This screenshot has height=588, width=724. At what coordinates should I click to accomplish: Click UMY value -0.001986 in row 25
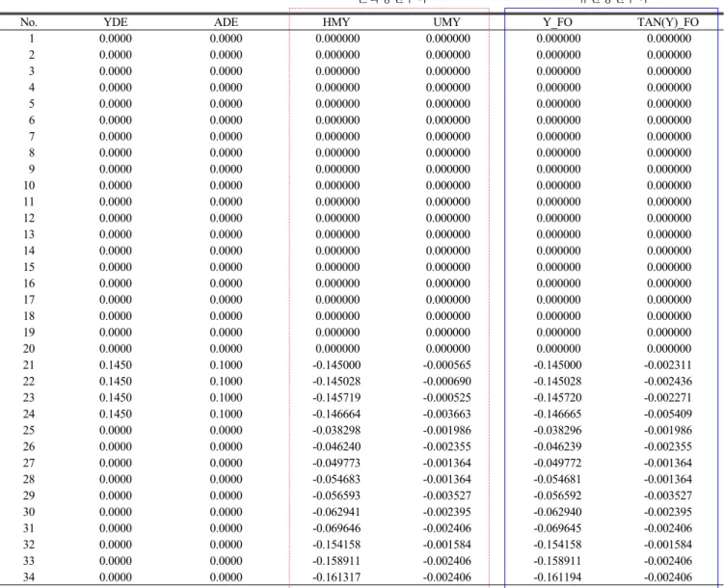pyautogui.click(x=447, y=430)
